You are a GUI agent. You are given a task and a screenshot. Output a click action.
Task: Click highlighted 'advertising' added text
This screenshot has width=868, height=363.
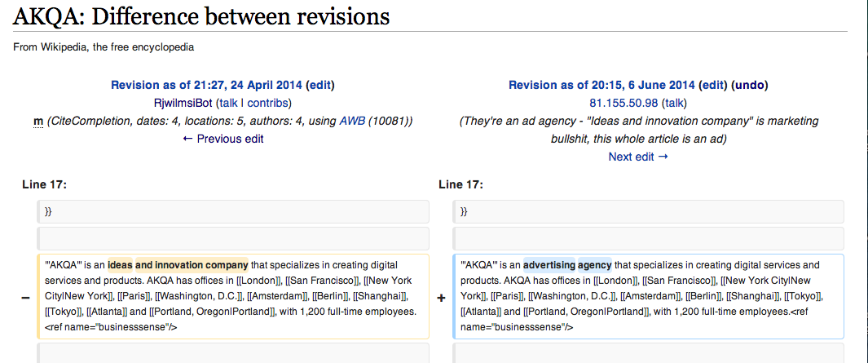[x=549, y=265]
